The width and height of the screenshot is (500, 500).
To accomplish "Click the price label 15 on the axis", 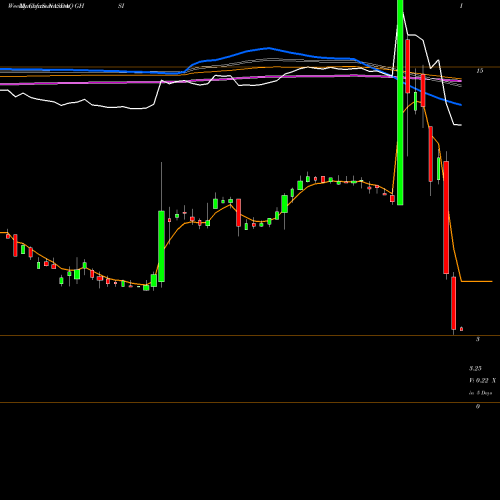I will tap(480, 71).
